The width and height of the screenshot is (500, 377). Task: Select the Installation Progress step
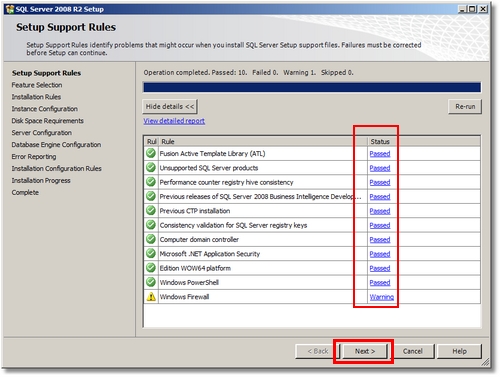coord(41,181)
